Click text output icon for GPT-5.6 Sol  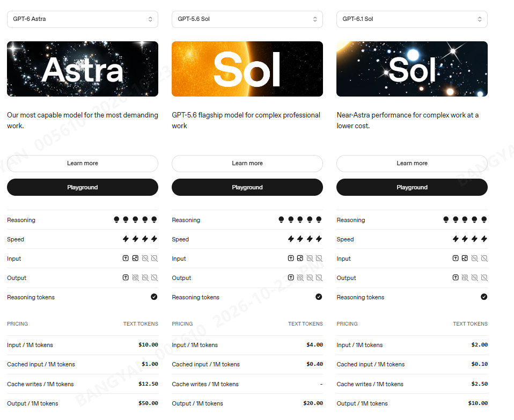point(291,278)
